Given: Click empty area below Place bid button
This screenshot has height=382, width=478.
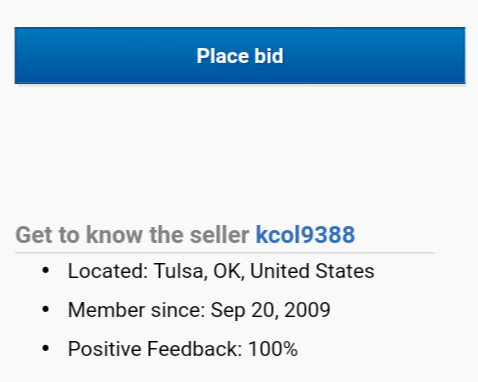Looking at the screenshot, I should pyautogui.click(x=240, y=150).
